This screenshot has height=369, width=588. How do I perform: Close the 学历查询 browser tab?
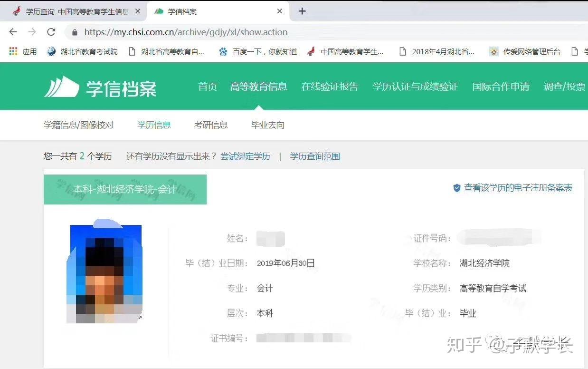coord(138,11)
